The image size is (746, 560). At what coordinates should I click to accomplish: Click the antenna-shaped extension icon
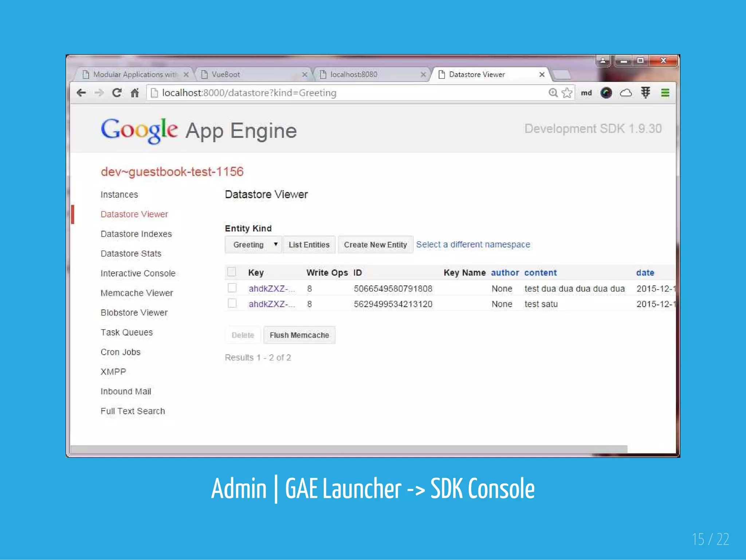coord(645,93)
